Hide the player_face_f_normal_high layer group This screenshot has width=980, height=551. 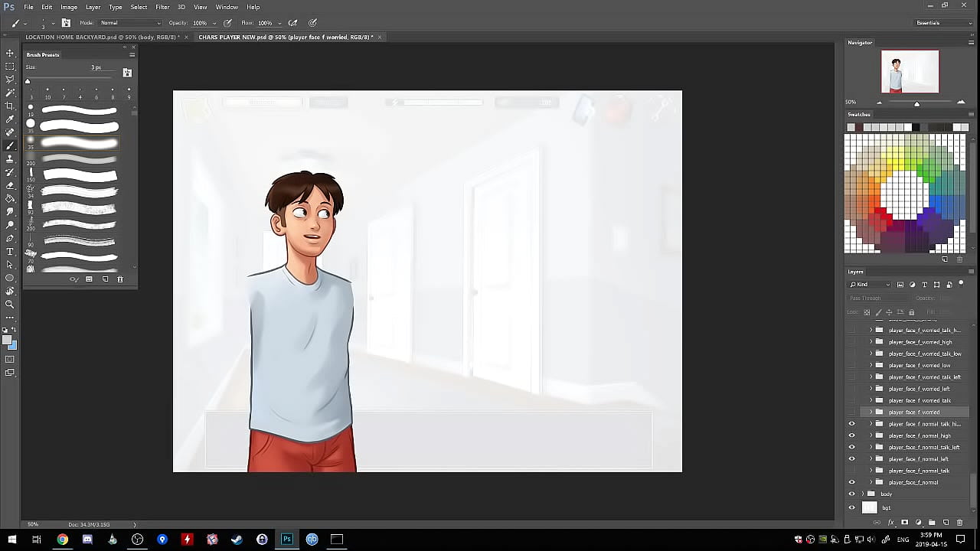coord(851,435)
